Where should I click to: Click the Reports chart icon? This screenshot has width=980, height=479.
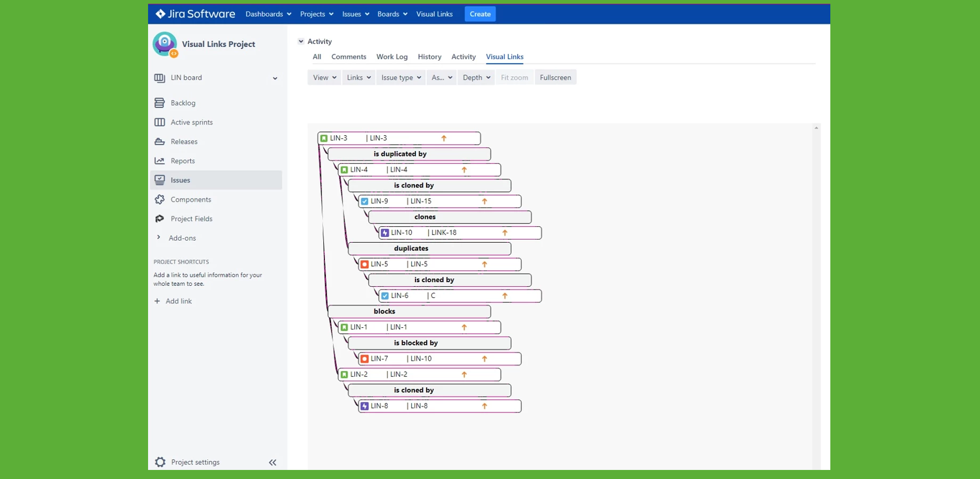(x=159, y=161)
